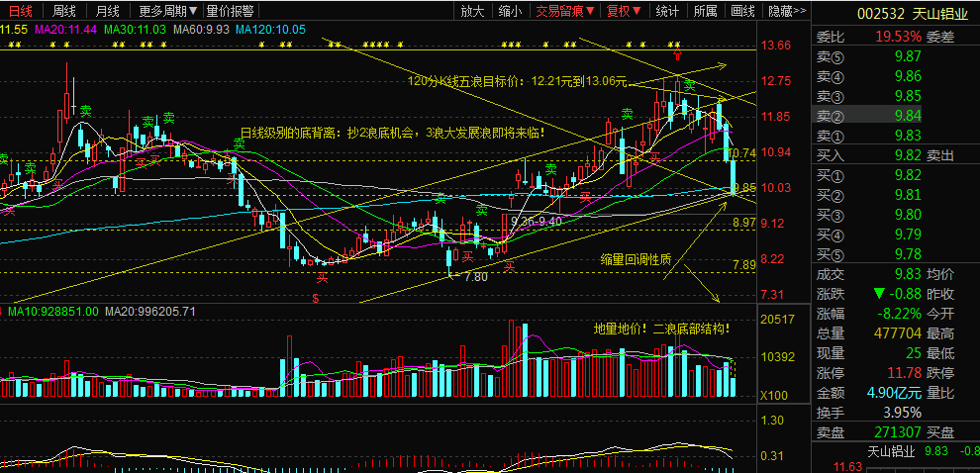Image resolution: width=980 pixels, height=473 pixels.
Task: Click the 放大 zoom-in button
Action: click(473, 11)
